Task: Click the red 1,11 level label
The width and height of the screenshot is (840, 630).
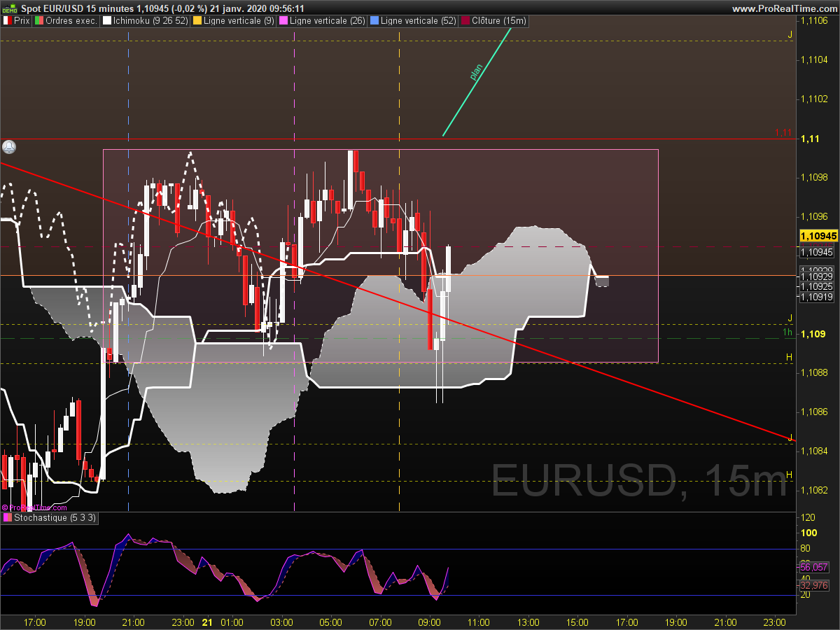Action: click(783, 132)
